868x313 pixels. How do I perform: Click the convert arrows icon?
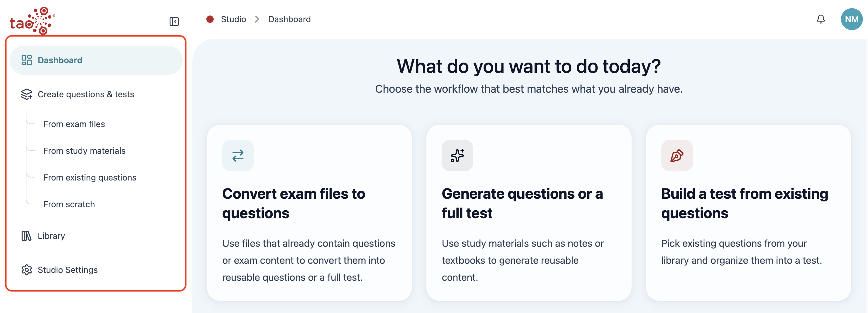click(238, 155)
